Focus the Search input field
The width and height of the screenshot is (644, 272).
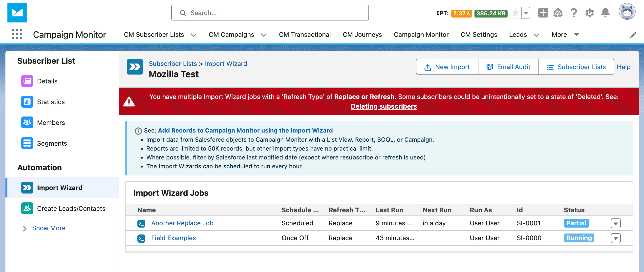coord(270,13)
